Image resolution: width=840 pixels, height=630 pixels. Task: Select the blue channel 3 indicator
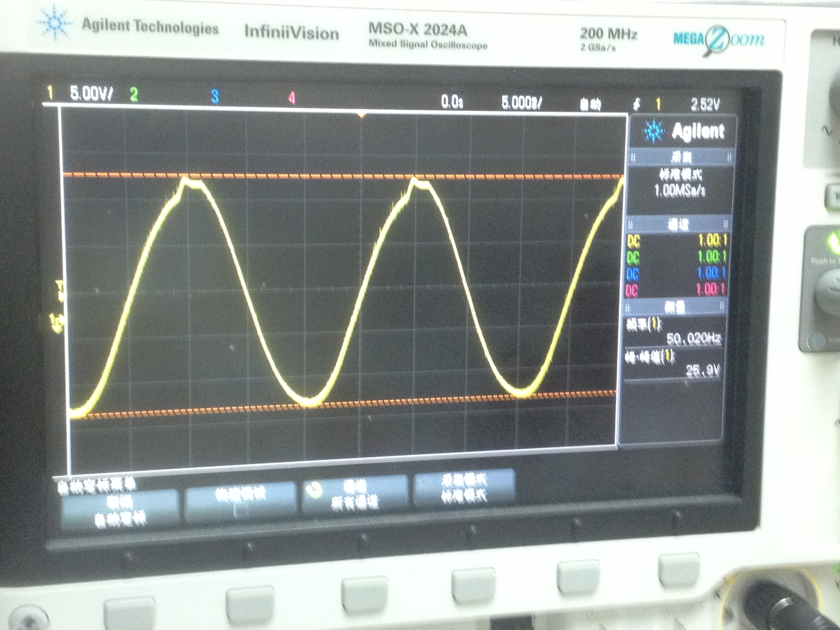pyautogui.click(x=215, y=97)
